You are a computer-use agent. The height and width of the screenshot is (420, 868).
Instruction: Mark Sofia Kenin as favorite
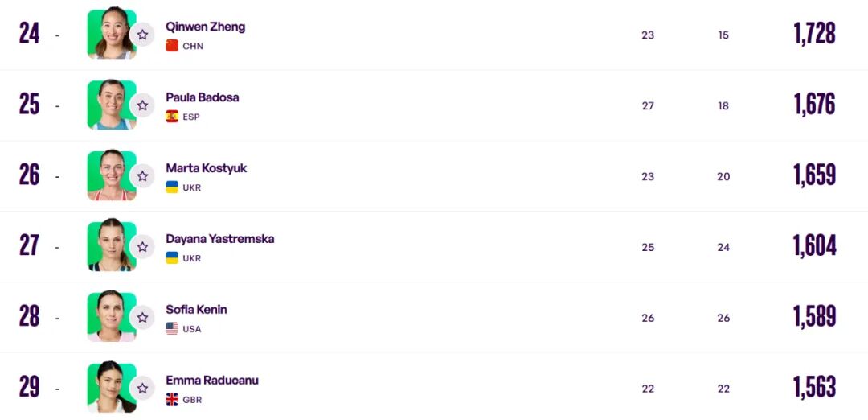142,318
